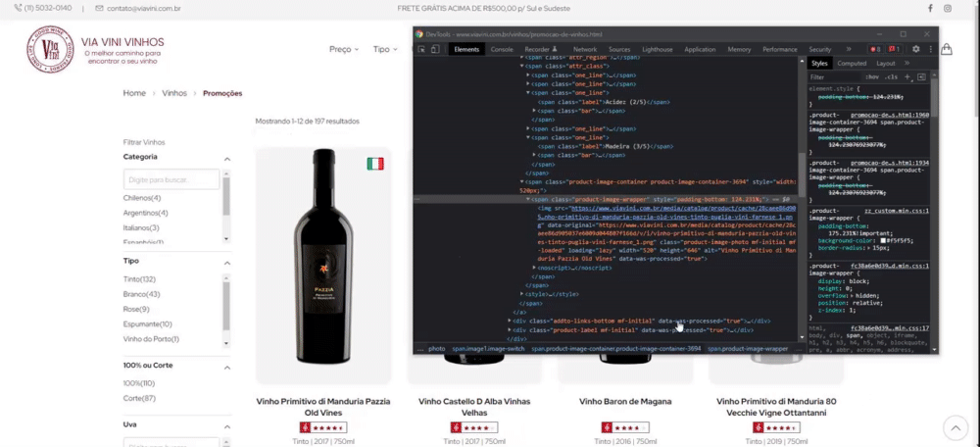
Task: Click the breadcrumb ellipsis in DevTools footer
Action: click(420, 349)
